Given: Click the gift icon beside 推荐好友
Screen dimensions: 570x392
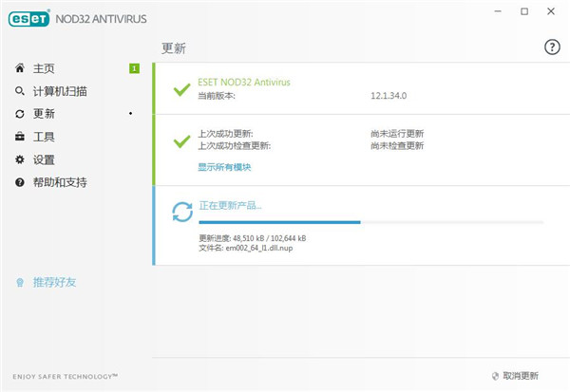Looking at the screenshot, I should point(20,282).
